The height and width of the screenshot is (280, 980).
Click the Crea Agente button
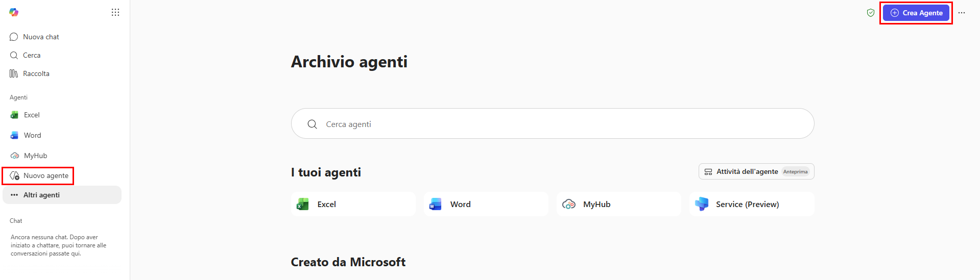(x=916, y=13)
